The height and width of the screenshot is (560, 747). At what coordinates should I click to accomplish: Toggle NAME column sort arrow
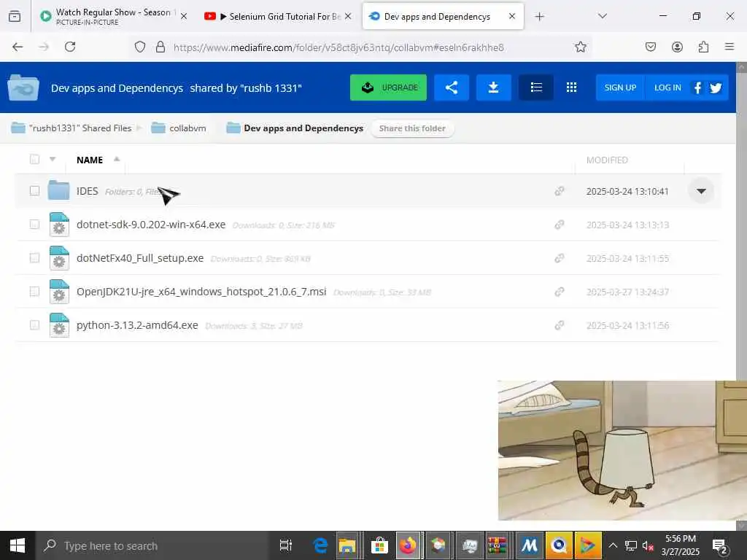(x=117, y=159)
